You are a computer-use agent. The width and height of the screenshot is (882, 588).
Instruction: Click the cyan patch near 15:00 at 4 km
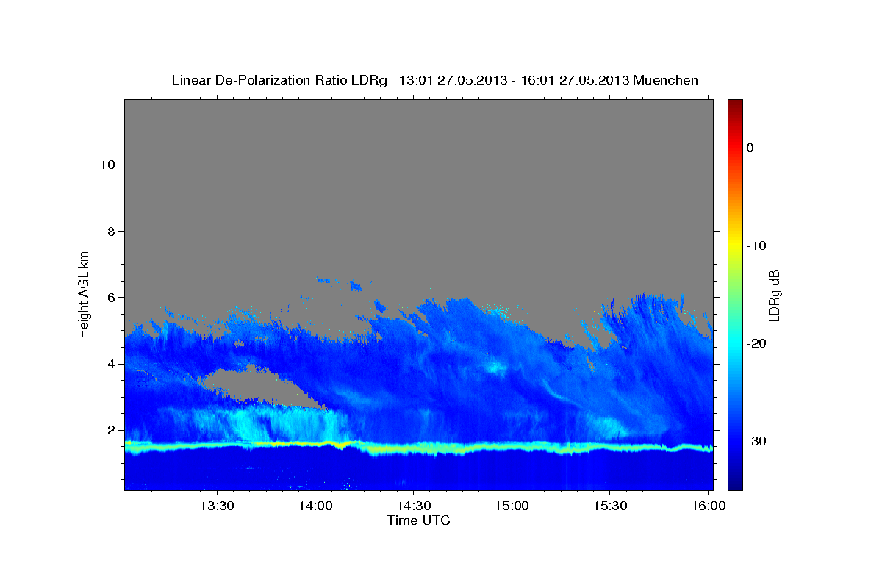pyautogui.click(x=494, y=367)
